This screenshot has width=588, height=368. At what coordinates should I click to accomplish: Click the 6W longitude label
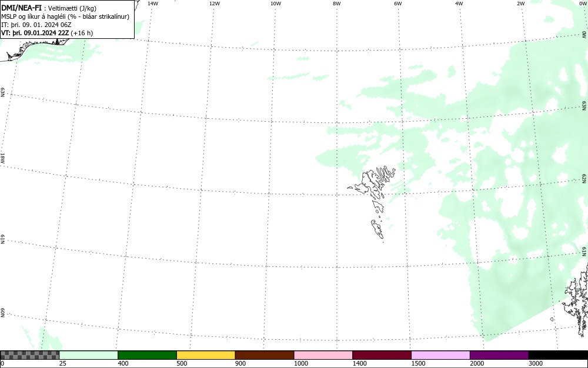[x=398, y=4]
